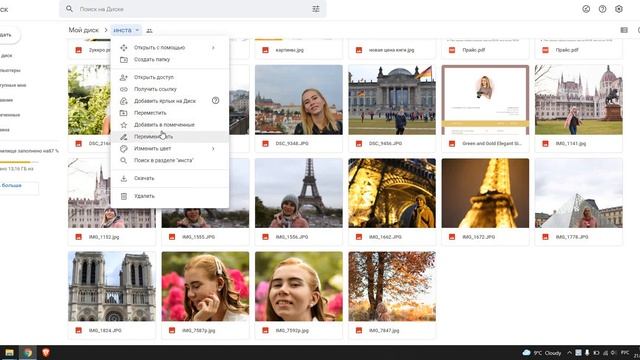Choose Поиск в разделе "инста"
Viewport: 640px width, 360px height.
(x=169, y=160)
